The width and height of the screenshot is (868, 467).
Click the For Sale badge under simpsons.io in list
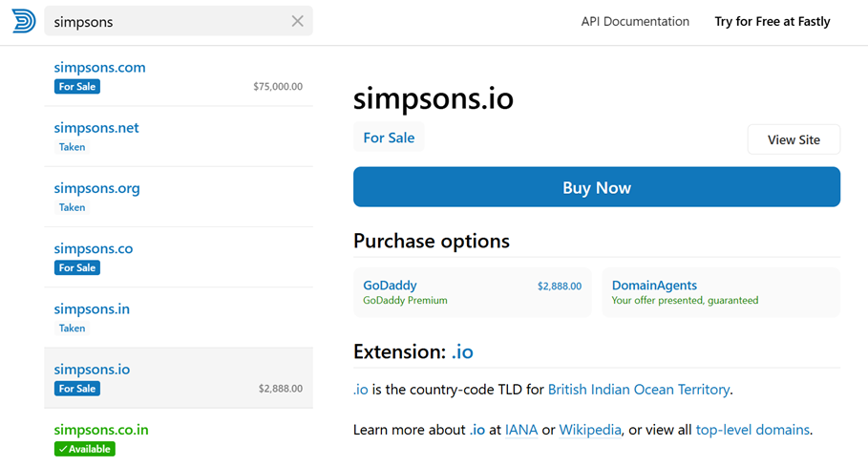coord(77,389)
